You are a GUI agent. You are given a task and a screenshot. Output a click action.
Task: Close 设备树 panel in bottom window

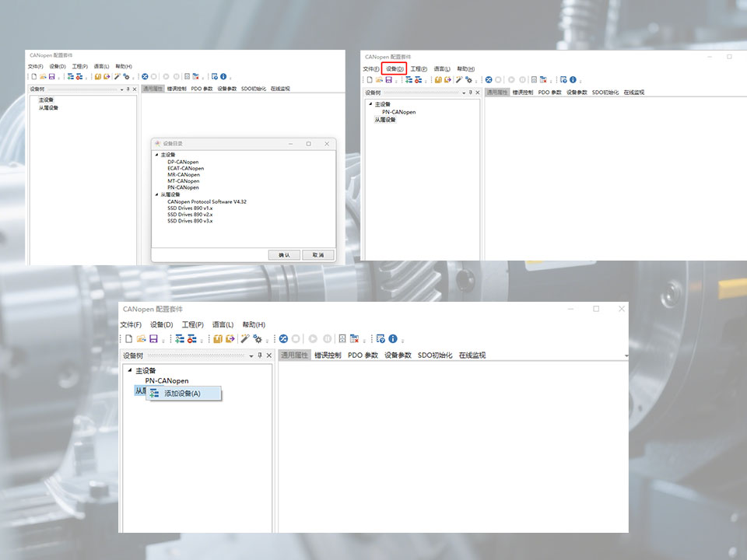tap(269, 355)
